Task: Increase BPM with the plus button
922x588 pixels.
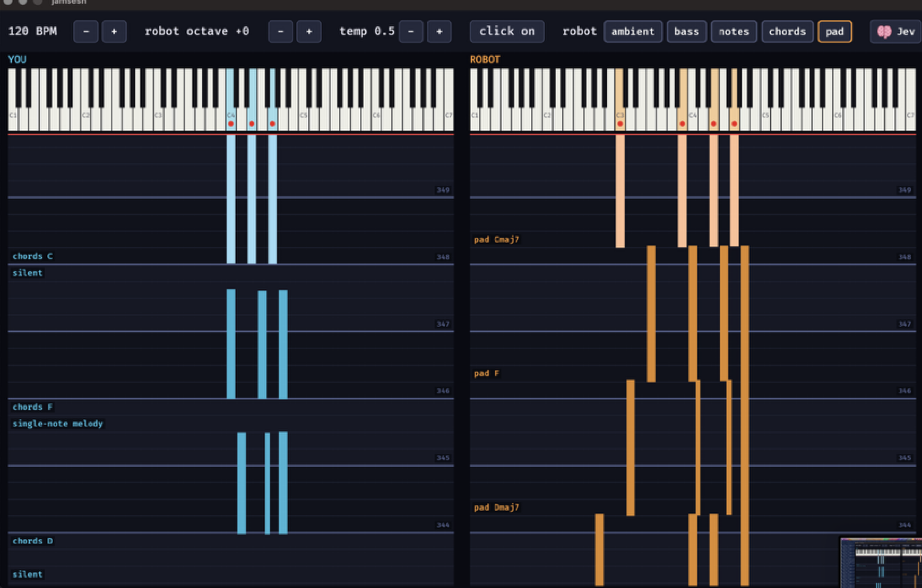Action: pyautogui.click(x=114, y=31)
